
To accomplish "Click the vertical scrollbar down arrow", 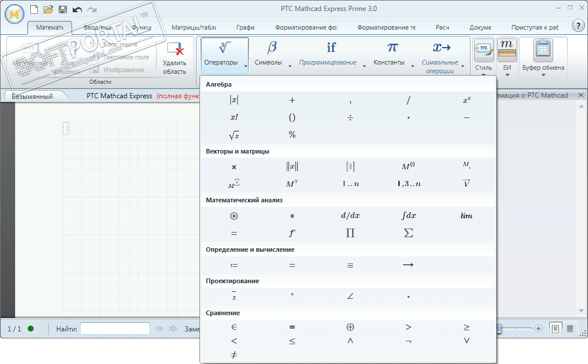I will pos(581,311).
